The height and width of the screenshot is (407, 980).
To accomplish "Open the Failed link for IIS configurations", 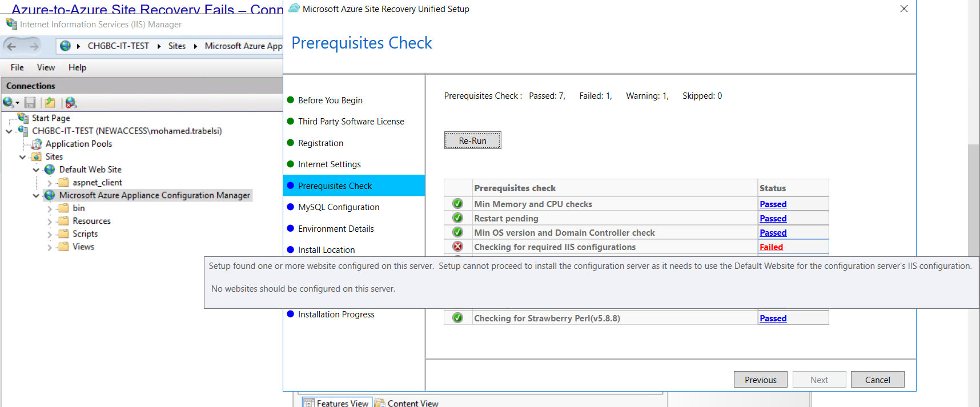I will tap(771, 247).
